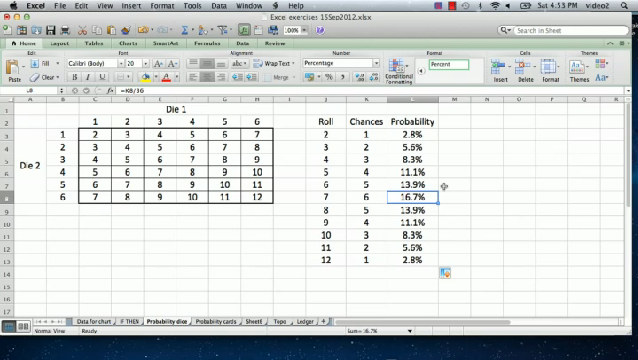Toggle Italic formatting
This screenshot has height=360, width=638.
[x=88, y=77]
